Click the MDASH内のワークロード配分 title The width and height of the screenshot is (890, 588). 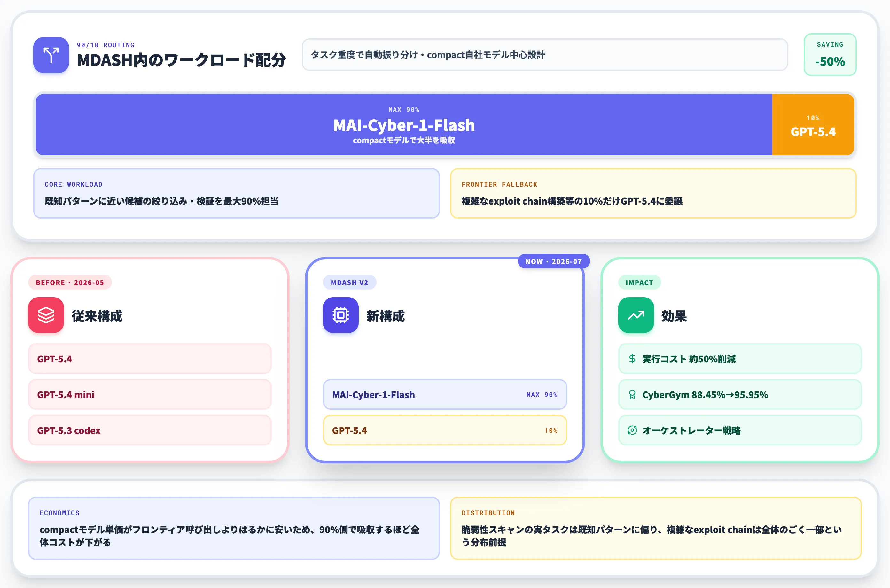182,60
